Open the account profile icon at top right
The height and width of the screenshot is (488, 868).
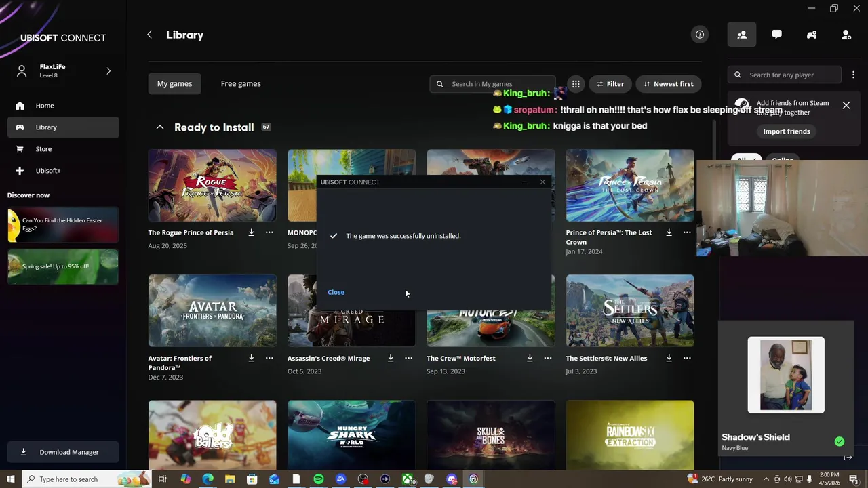846,35
